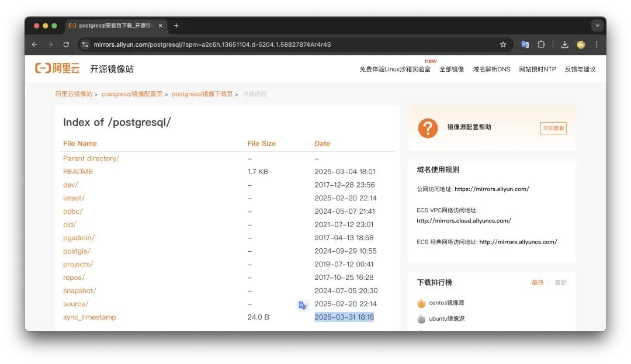Viewport: 631px width, 364px height.
Task: Click the File Size column header
Action: tap(262, 144)
